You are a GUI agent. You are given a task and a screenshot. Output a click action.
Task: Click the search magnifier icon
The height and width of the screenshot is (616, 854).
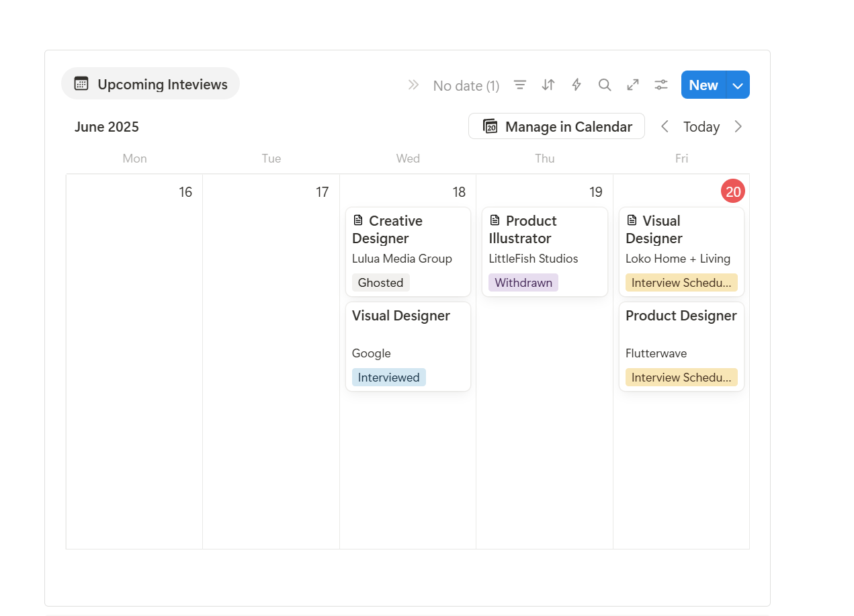(x=605, y=85)
